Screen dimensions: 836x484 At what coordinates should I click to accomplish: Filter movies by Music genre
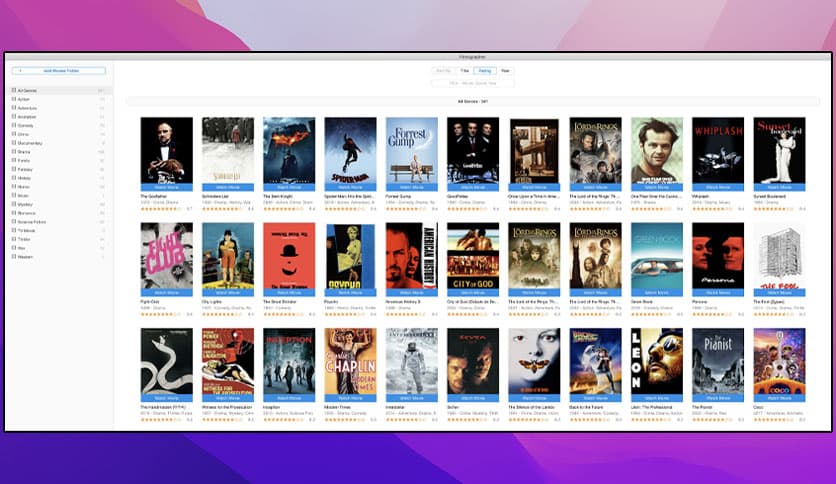coord(58,195)
